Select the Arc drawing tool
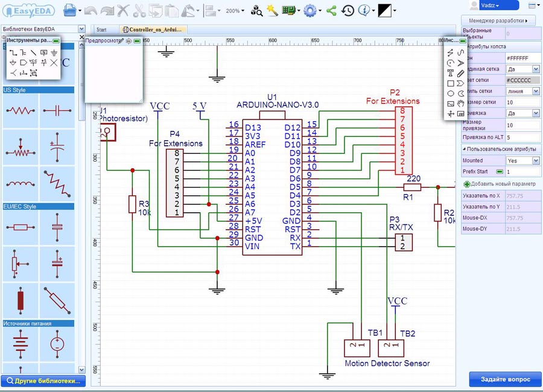This screenshot has width=543, height=392. [450, 63]
